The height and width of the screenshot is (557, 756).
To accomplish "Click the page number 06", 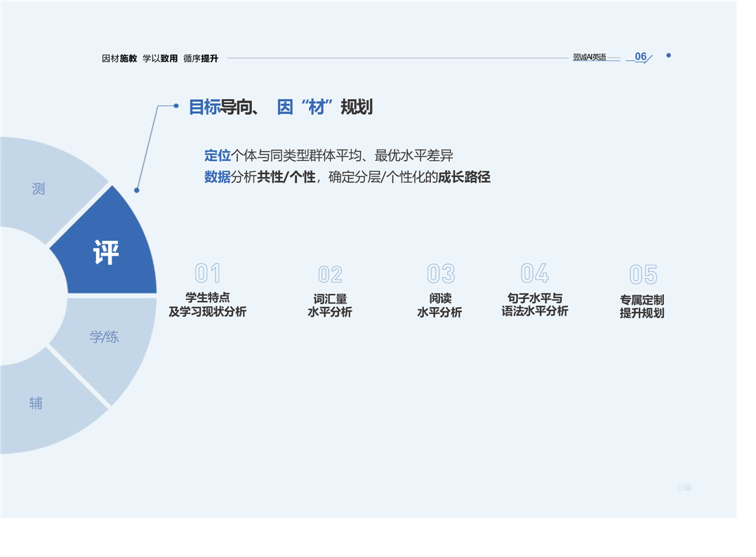I will click(x=640, y=57).
